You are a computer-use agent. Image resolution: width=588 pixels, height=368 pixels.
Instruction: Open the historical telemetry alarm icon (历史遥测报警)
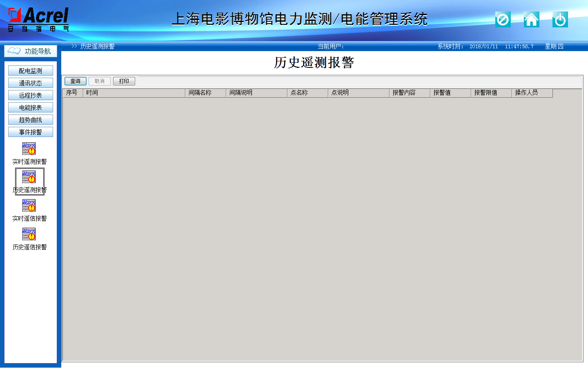coord(29,177)
